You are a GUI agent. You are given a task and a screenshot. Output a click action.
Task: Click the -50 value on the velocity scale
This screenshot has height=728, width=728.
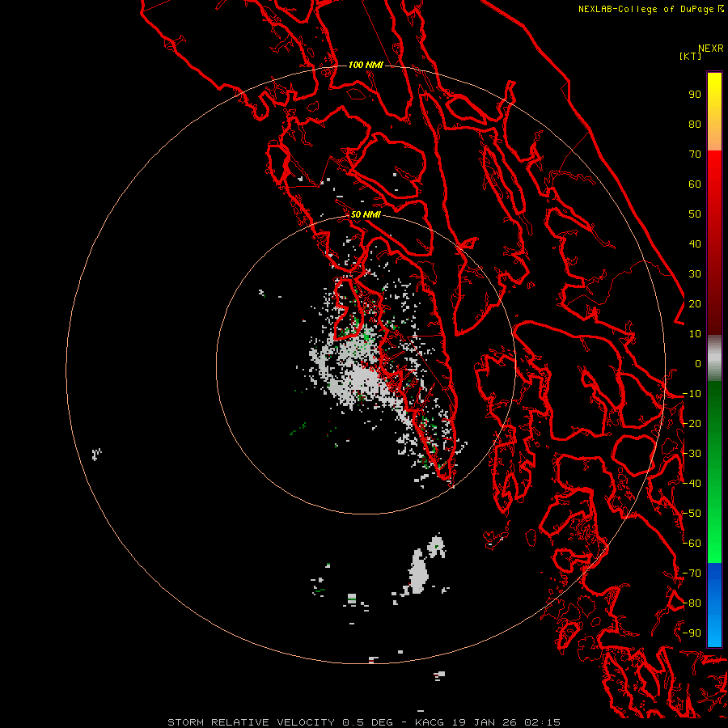(692, 514)
